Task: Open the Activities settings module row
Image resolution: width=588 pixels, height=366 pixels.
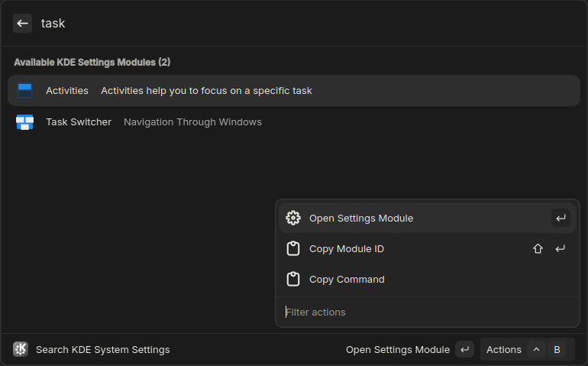Action: [x=294, y=90]
